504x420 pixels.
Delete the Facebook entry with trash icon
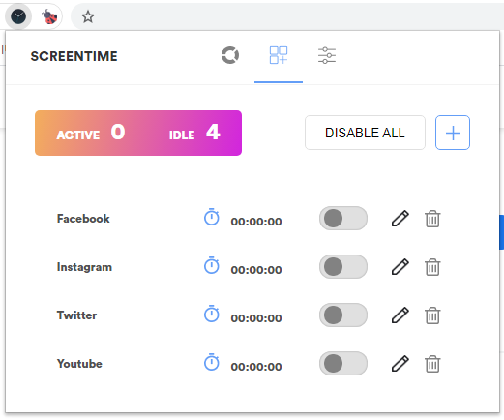(432, 219)
